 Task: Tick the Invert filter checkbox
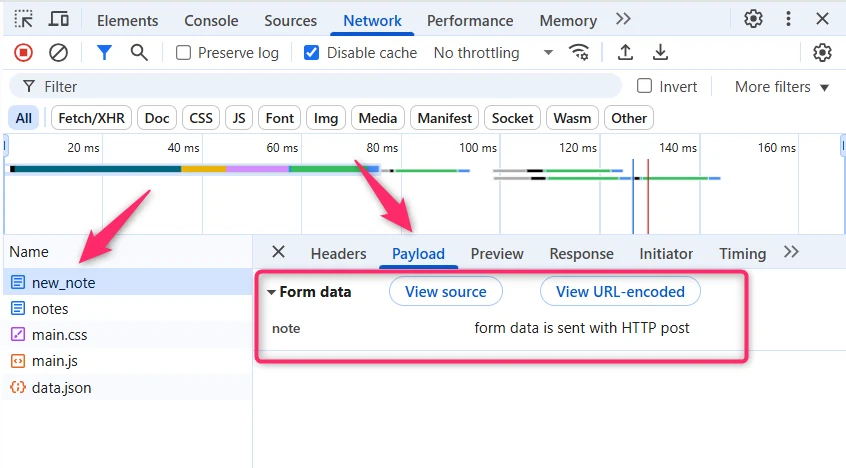644,86
